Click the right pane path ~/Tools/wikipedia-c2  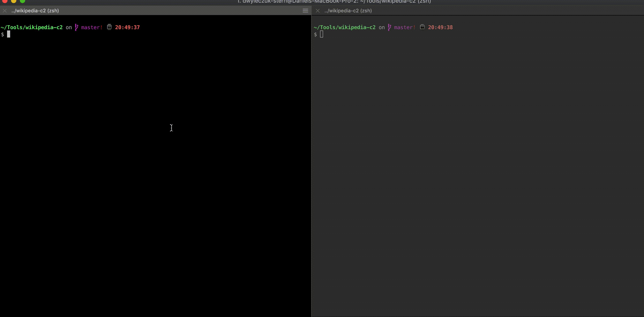point(344,27)
